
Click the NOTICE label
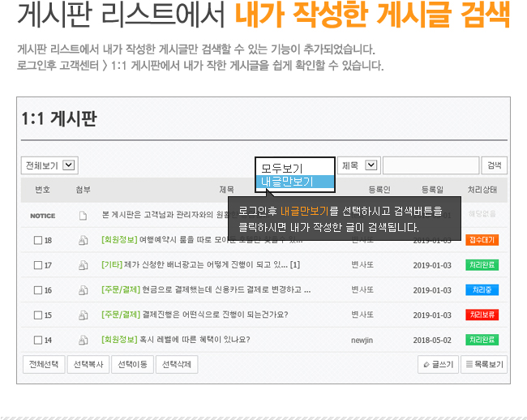[x=43, y=216]
